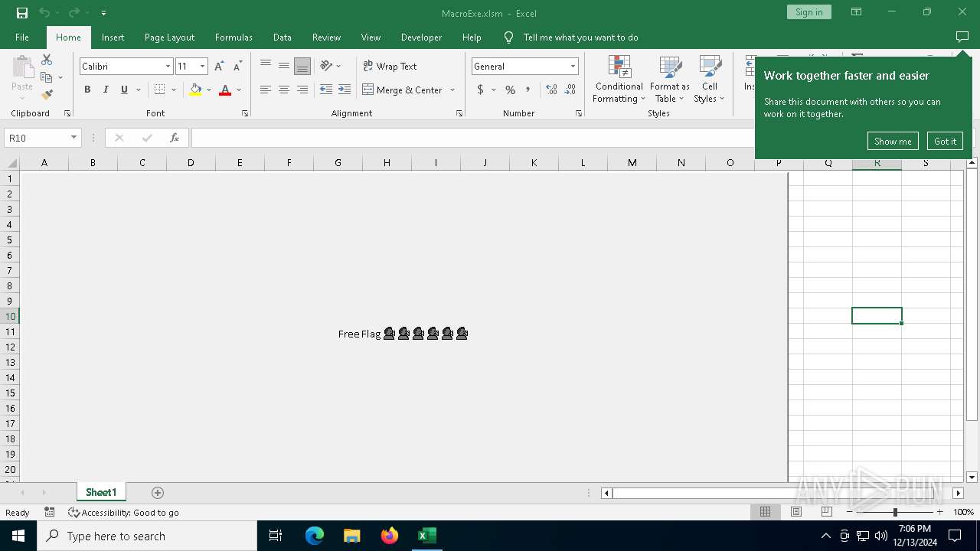
Task: Open the Merge & Center dropdown arrow
Action: [x=452, y=90]
